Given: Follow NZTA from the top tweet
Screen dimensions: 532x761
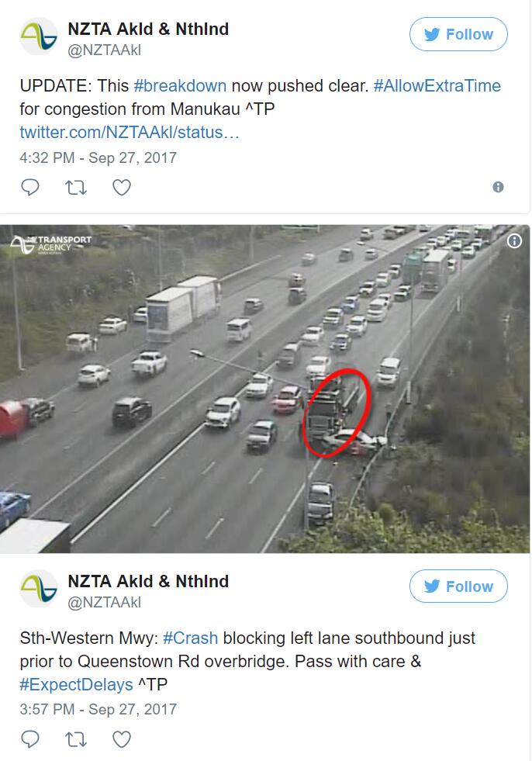Looking at the screenshot, I should click(458, 34).
